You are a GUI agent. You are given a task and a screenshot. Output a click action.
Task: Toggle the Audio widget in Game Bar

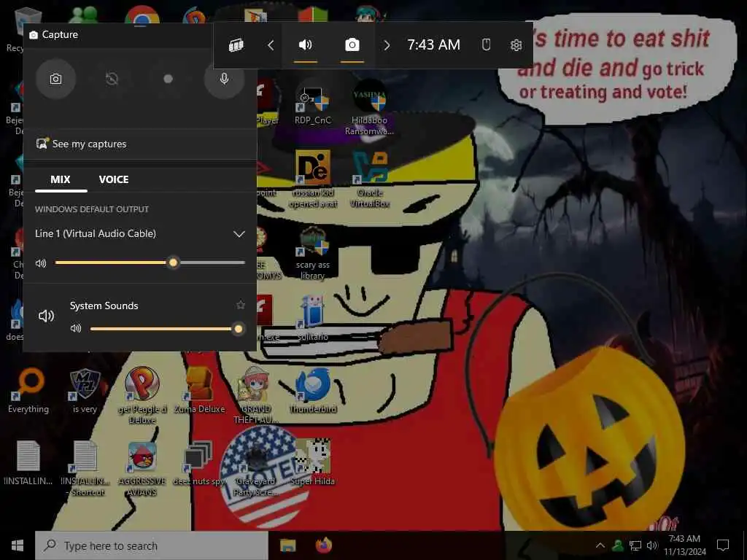306,45
